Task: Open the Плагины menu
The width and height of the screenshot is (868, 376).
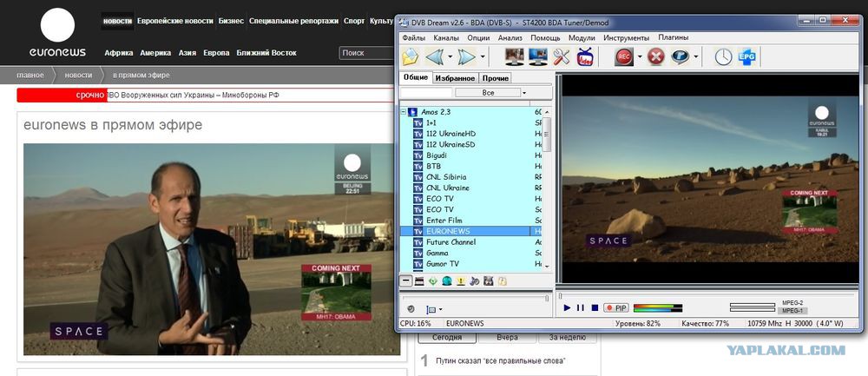Action: click(x=674, y=37)
